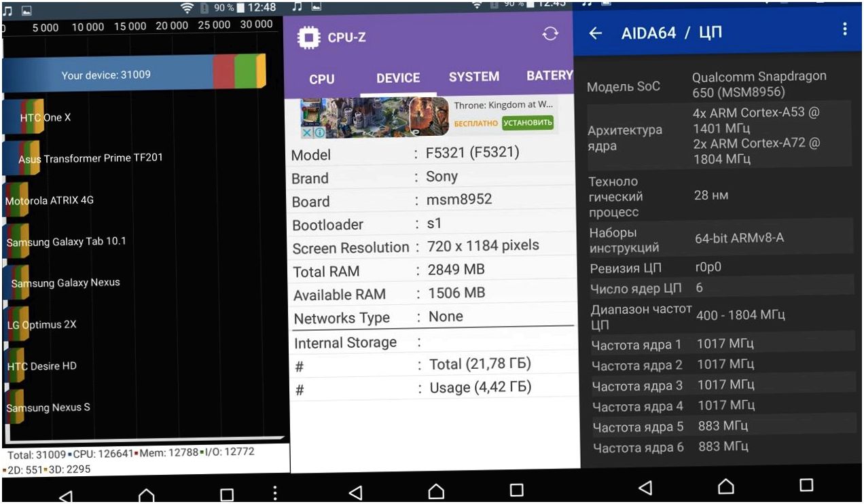864x504 pixels.
Task: Open the Throne: Kingdom at War ad title
Action: [x=503, y=105]
